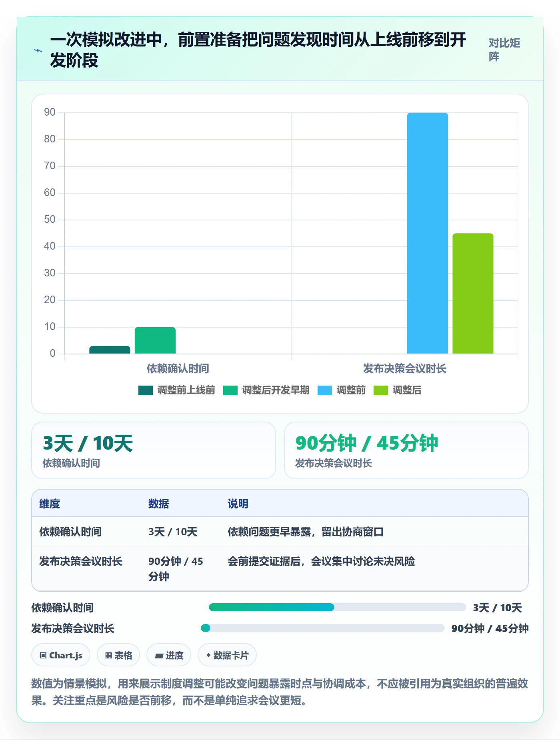Click the 调整前上线前 legend label text

(x=186, y=390)
